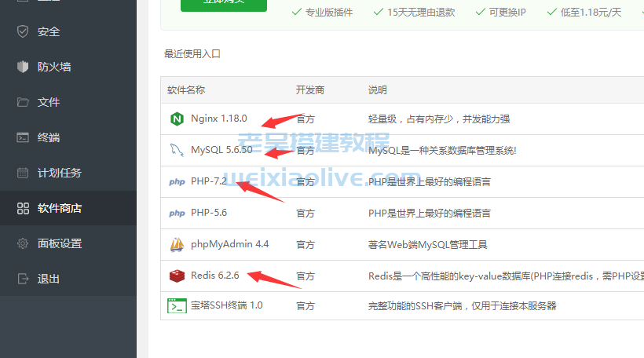Click 官方 in the 宝塔SSH终端 row
This screenshot has width=644, height=358.
pyautogui.click(x=306, y=306)
